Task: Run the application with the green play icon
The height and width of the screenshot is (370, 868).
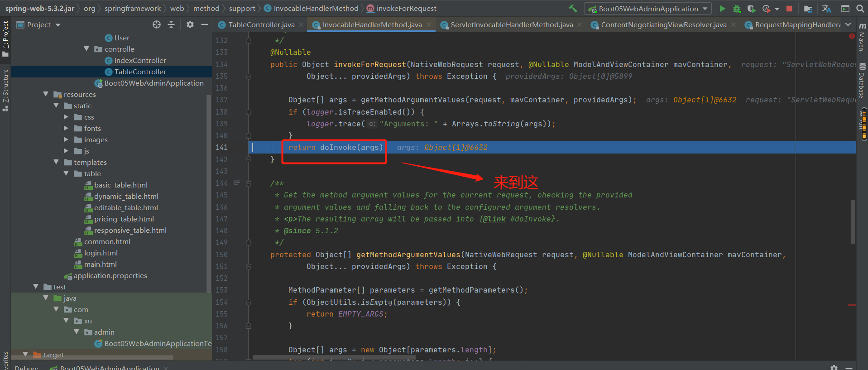Action: click(722, 9)
